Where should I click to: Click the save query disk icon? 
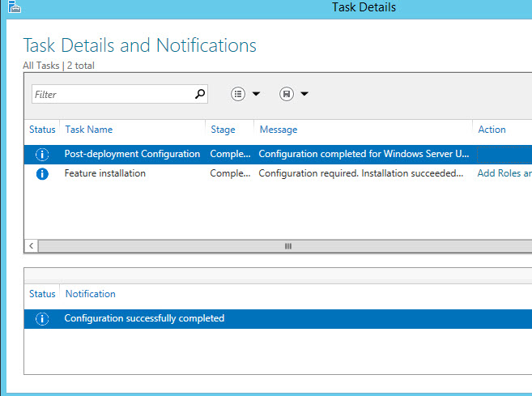[x=287, y=94]
